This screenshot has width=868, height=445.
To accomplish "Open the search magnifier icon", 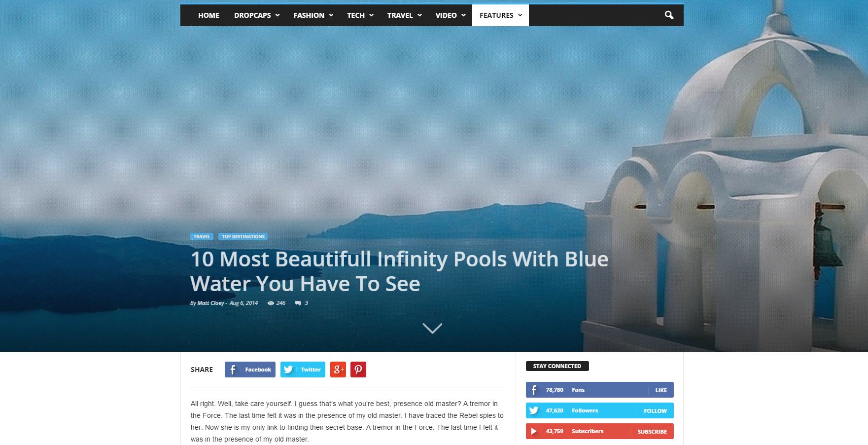I will (x=669, y=15).
